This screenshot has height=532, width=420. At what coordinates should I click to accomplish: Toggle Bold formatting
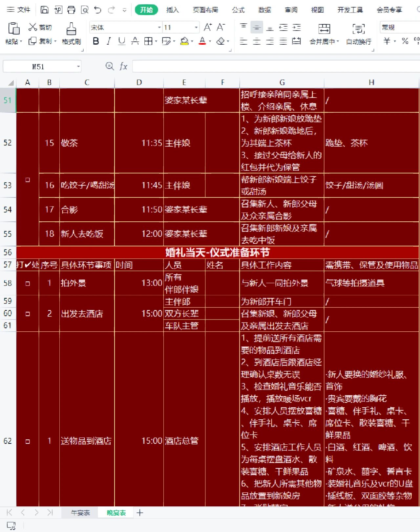pos(96,41)
